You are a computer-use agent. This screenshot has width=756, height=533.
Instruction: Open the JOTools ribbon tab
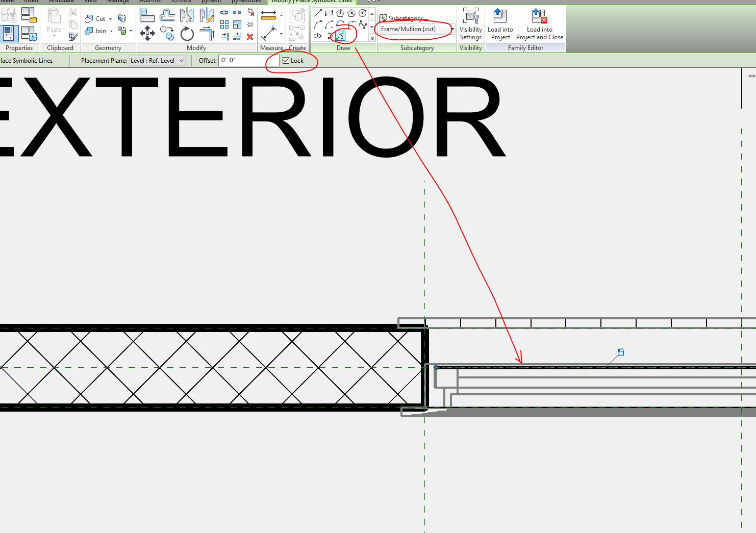(181, 2)
